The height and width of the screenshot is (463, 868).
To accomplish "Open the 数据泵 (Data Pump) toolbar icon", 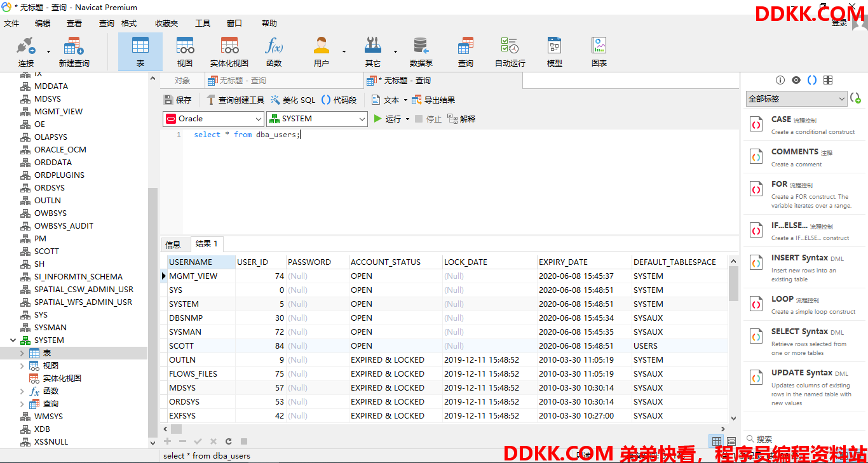I will point(421,52).
